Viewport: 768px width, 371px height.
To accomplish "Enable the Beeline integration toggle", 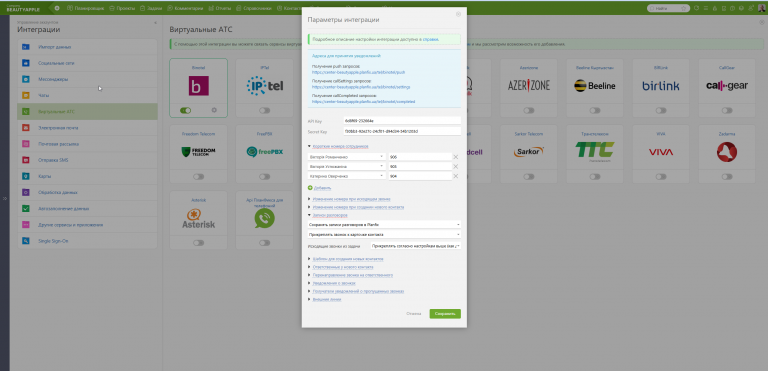I will point(595,110).
